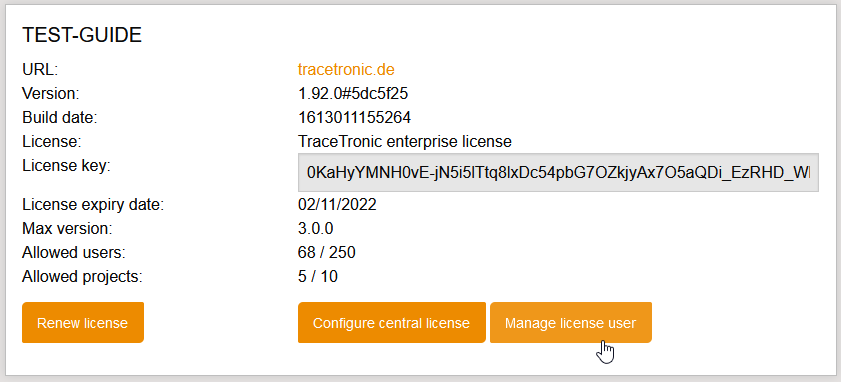Click the 'License:' label
This screenshot has height=382, width=841.
[x=51, y=142]
